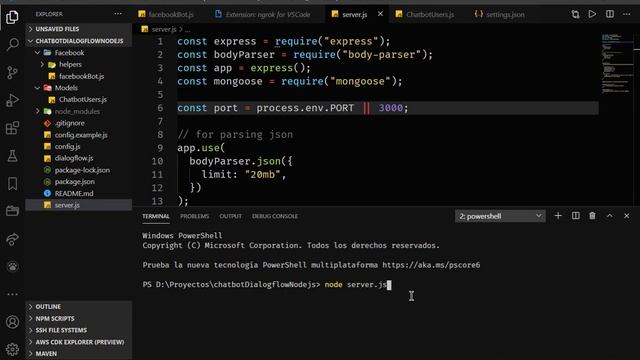Switch to the Problems panel tab
Viewport: 640px width, 360px height.
(194, 216)
